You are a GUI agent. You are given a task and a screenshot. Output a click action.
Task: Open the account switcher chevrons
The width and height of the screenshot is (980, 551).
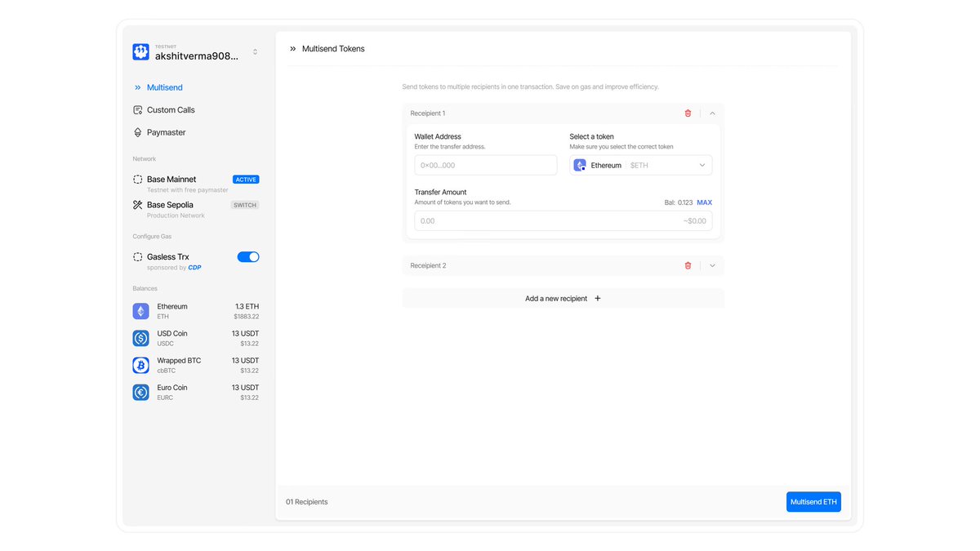click(x=255, y=52)
